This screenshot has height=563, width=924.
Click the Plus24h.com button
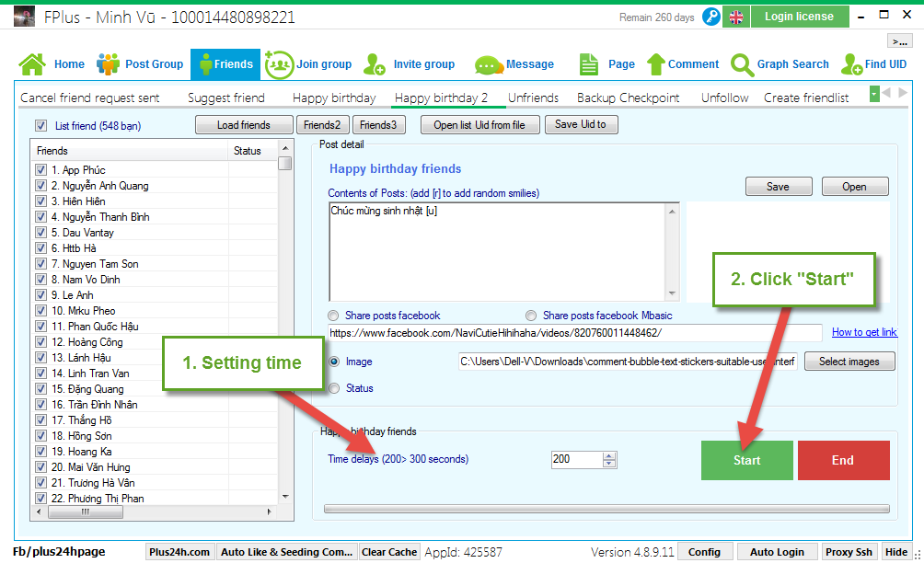click(x=179, y=552)
